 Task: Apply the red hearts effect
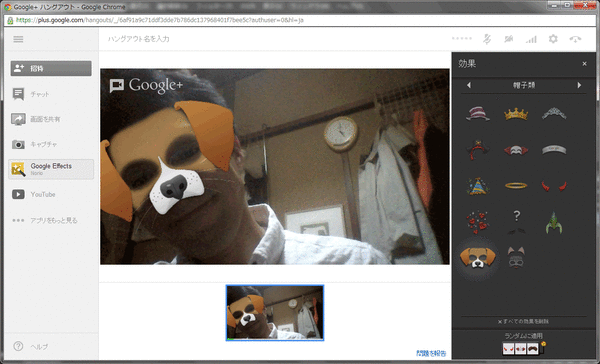[x=477, y=222]
